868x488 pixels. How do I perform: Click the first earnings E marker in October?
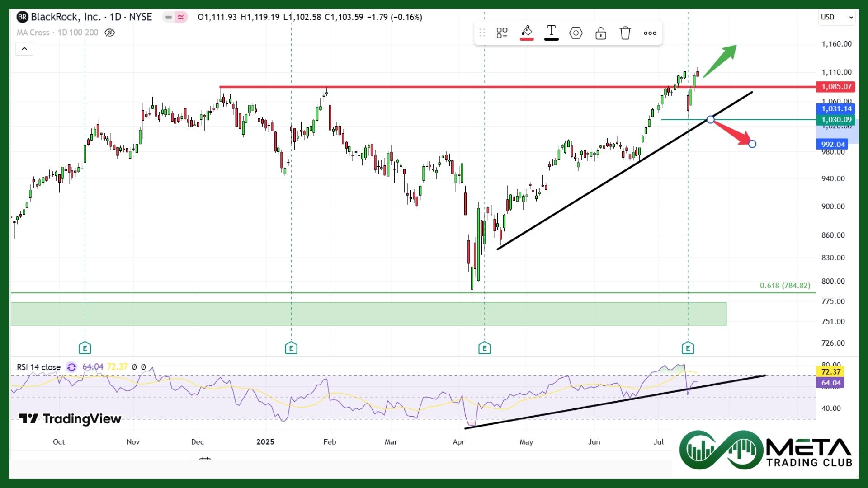click(85, 348)
